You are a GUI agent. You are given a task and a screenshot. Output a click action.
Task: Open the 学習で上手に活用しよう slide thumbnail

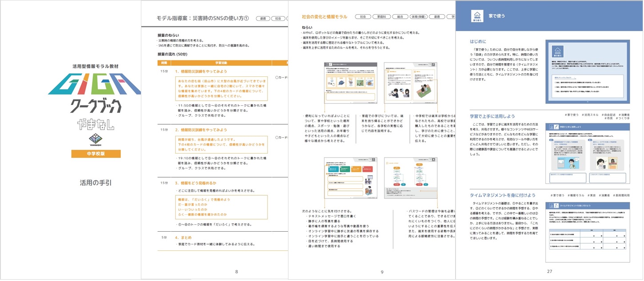588,154
